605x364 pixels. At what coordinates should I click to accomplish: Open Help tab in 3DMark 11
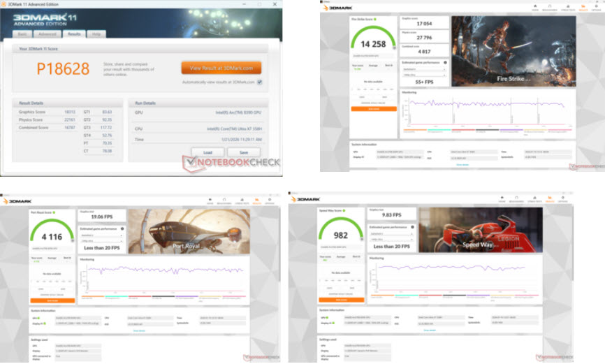coord(96,34)
